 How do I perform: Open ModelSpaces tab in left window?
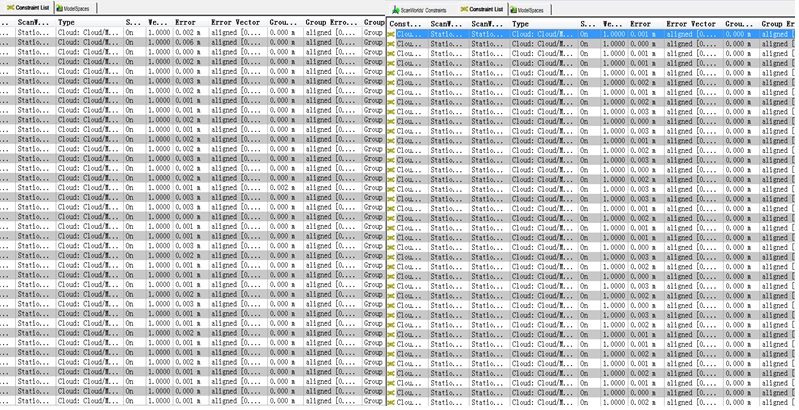73,8
